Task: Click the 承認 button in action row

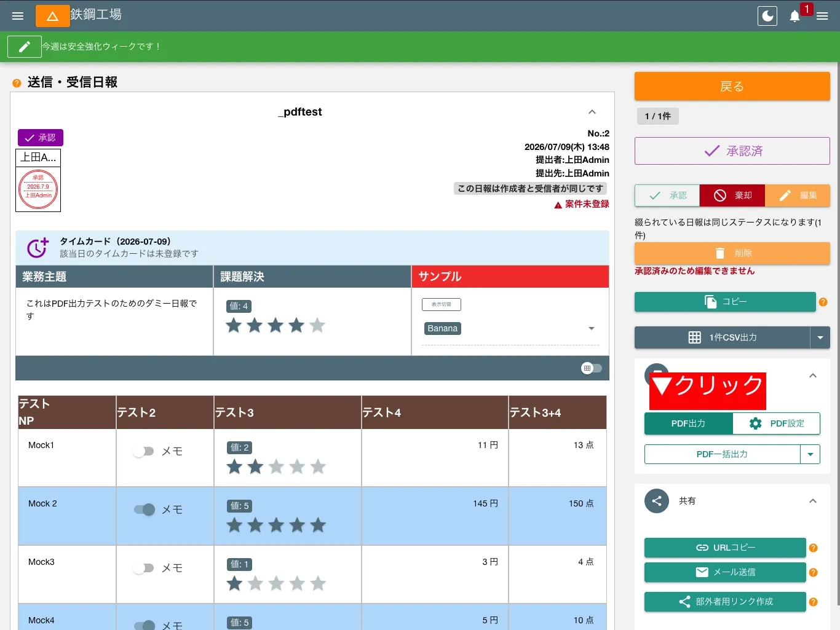Action: coord(667,195)
